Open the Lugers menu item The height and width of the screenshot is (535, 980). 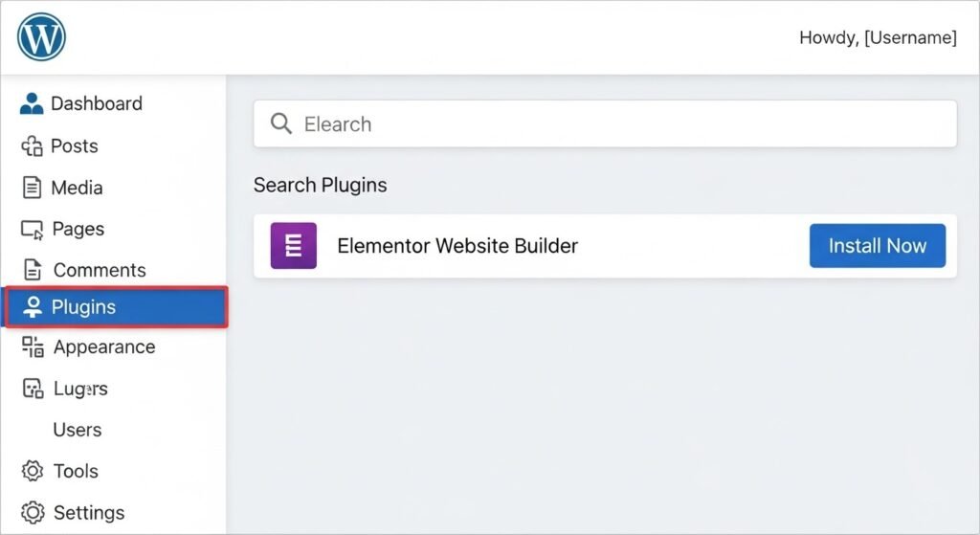coord(80,389)
